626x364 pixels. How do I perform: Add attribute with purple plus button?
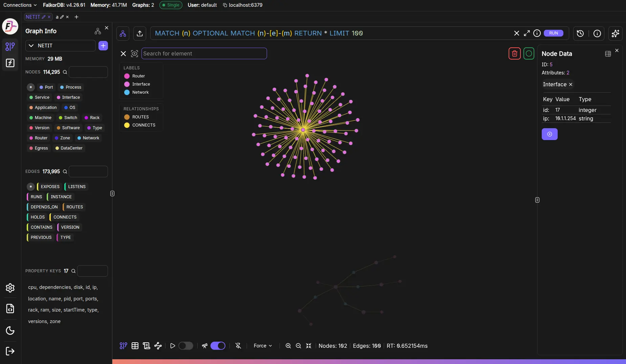point(550,134)
